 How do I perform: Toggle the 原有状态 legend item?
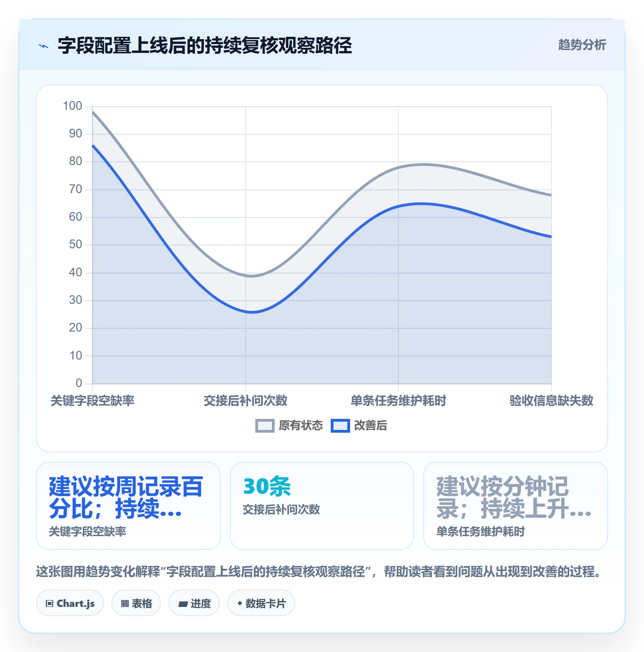pyautogui.click(x=289, y=425)
